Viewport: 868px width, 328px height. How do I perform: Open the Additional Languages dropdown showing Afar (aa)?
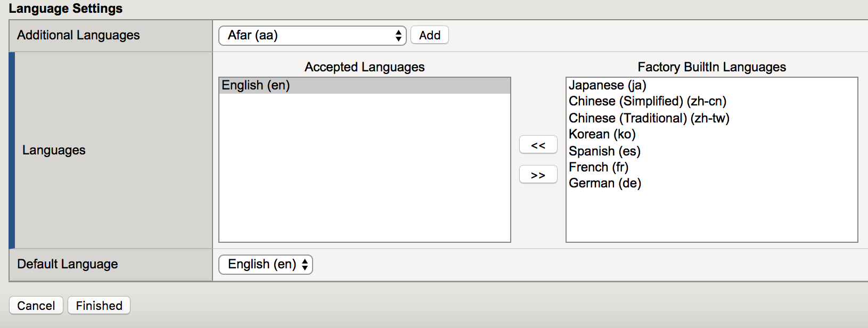tap(313, 36)
